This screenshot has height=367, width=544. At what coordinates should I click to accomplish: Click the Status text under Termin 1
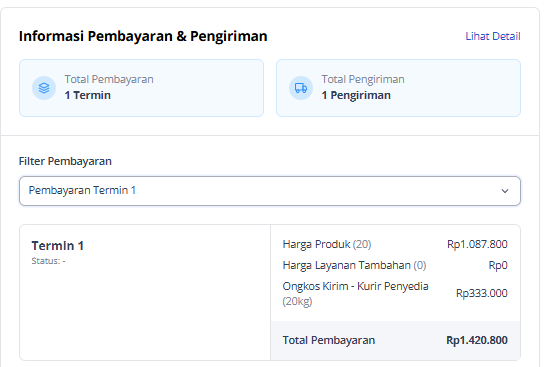point(49,261)
